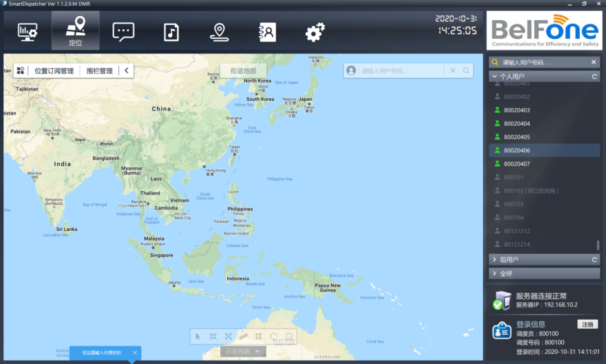Select user 800103 in the list

(544, 204)
